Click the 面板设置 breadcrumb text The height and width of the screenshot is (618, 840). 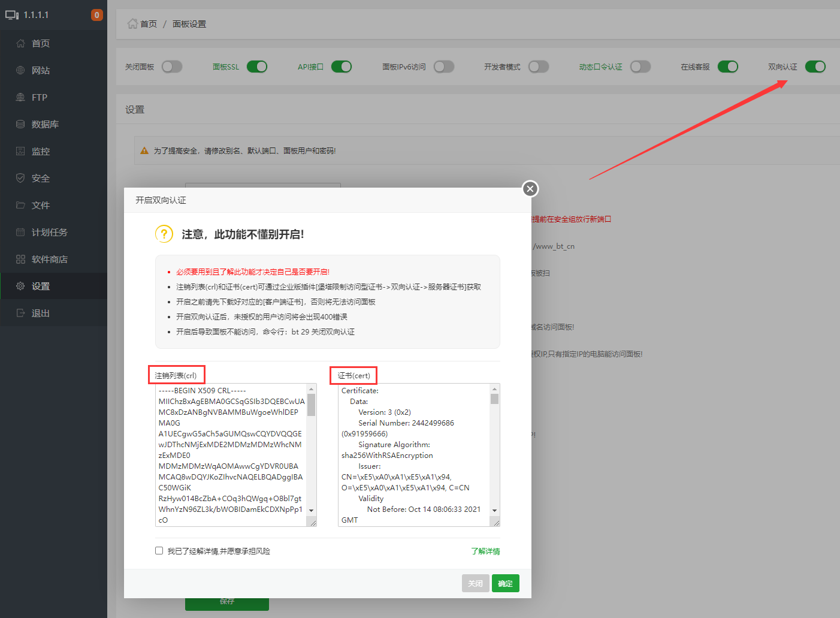click(189, 24)
